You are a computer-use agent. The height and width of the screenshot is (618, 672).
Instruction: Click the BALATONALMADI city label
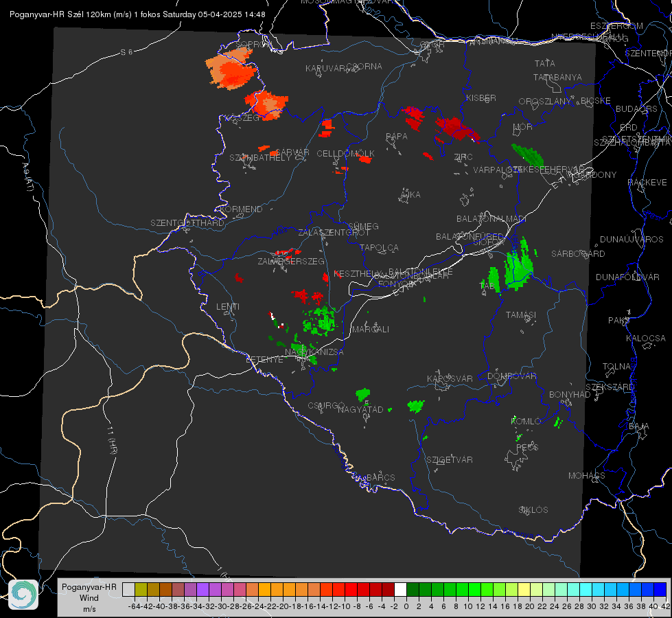click(491, 219)
